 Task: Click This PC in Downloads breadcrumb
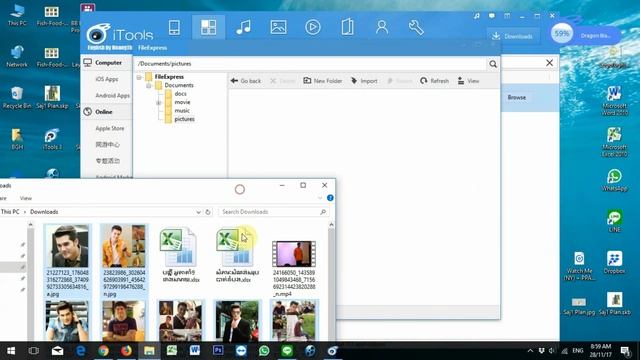click(x=10, y=212)
